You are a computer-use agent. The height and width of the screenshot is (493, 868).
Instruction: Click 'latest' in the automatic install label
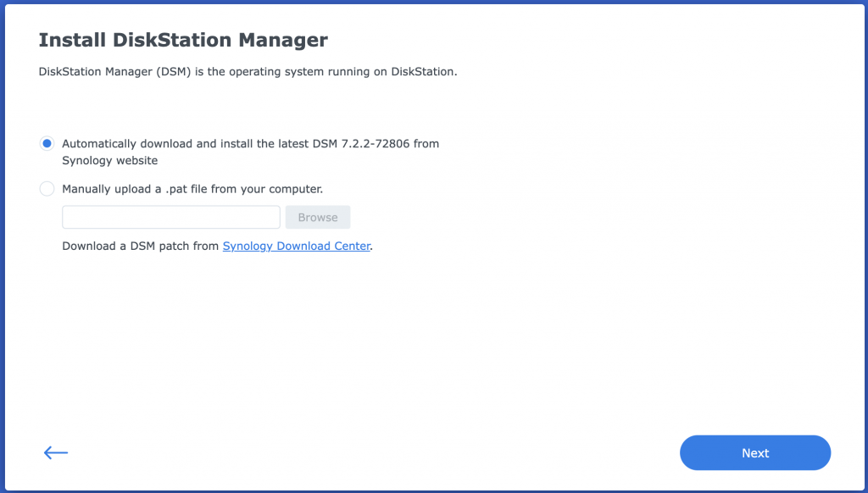tap(295, 144)
